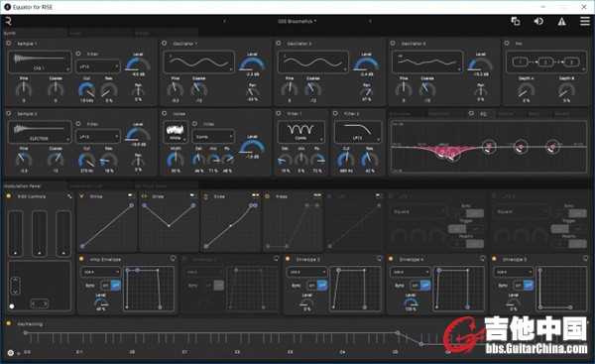Open the Amp Envelope type dropdown

(100, 272)
